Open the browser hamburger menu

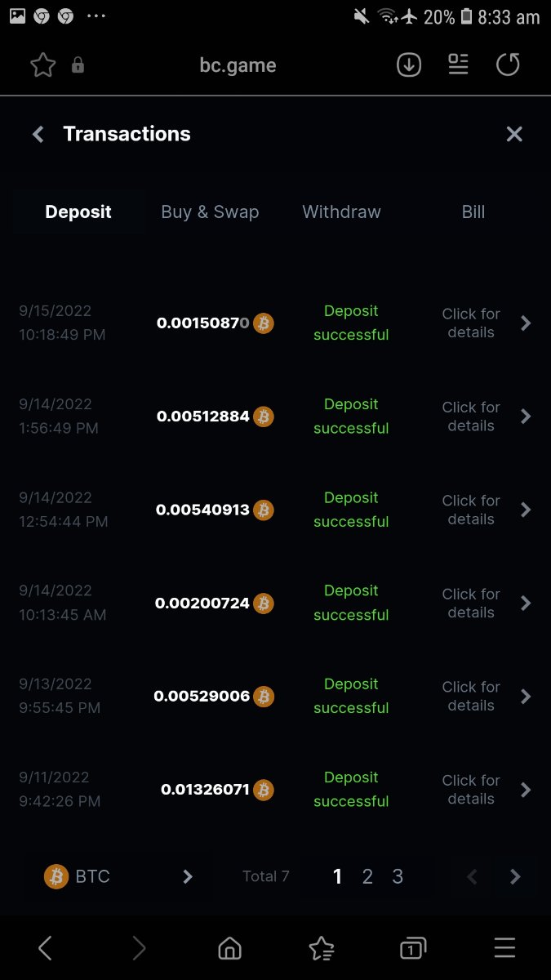click(504, 948)
